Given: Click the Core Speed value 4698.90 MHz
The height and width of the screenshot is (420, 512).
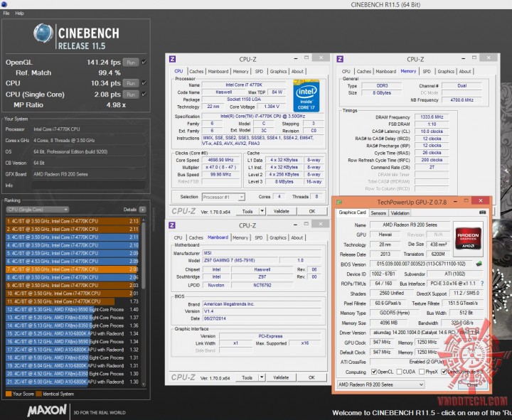Looking at the screenshot, I should [x=220, y=160].
